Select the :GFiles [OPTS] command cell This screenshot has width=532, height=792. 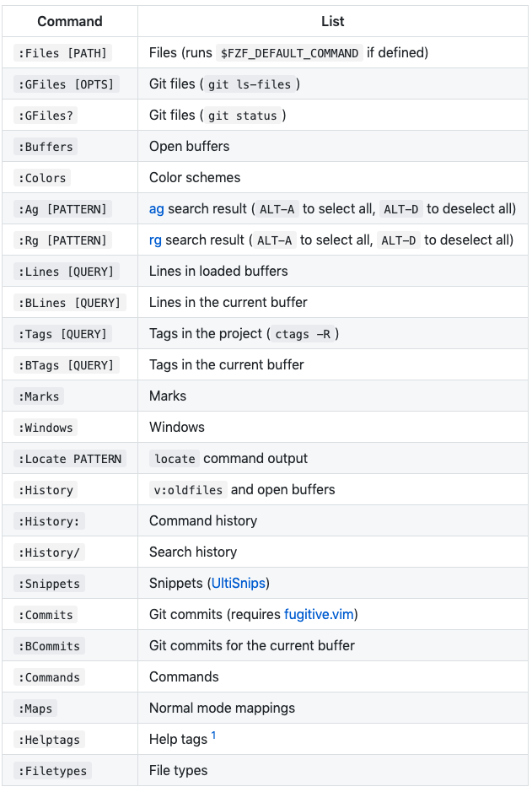click(66, 84)
